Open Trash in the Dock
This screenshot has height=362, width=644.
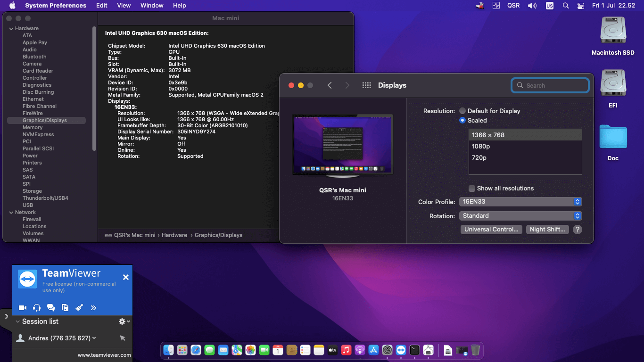[x=476, y=350]
